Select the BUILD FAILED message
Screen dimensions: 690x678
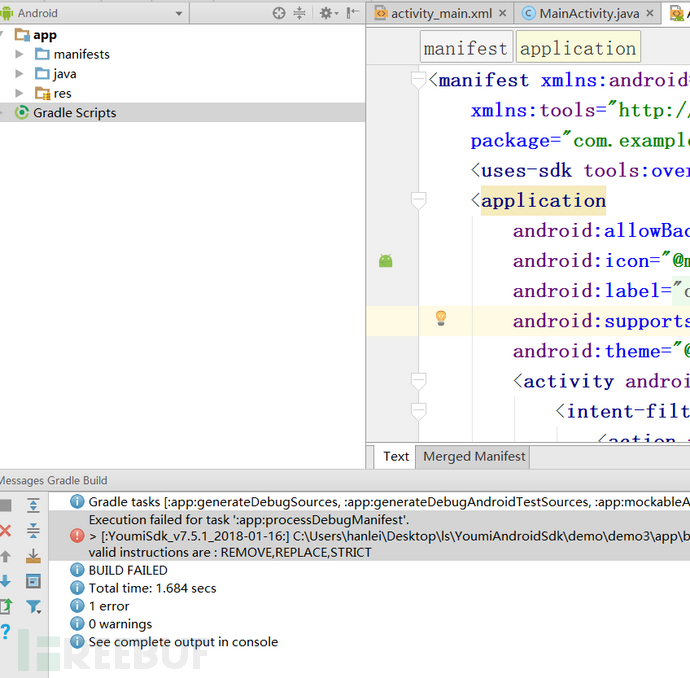point(369,570)
